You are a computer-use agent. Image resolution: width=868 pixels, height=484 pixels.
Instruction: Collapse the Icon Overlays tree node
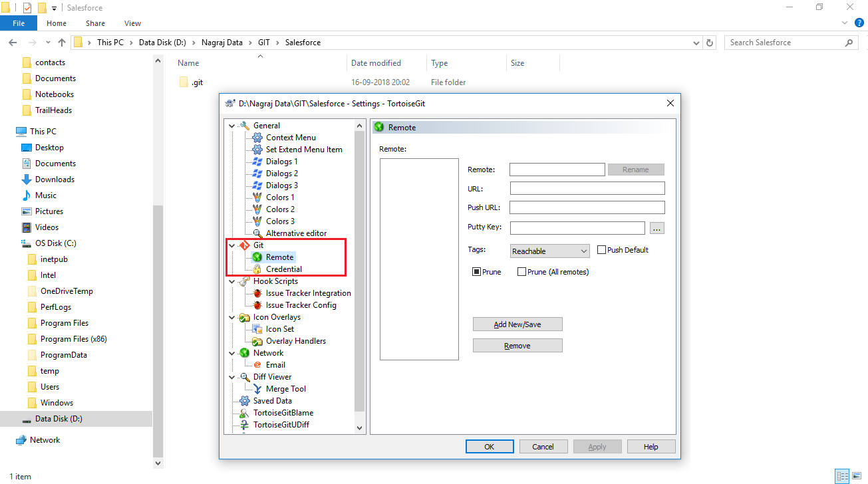(231, 317)
